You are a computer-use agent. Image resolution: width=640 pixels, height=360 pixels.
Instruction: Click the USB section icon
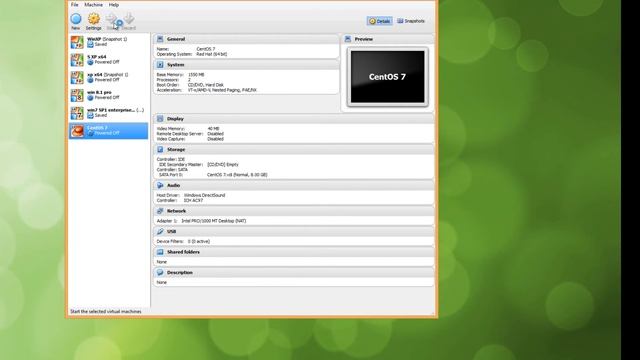pyautogui.click(x=160, y=231)
